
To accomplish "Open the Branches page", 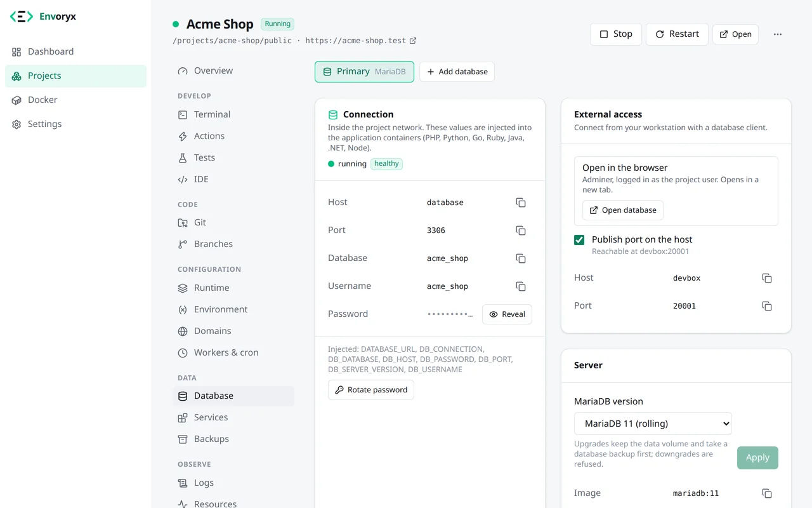I will click(233, 244).
